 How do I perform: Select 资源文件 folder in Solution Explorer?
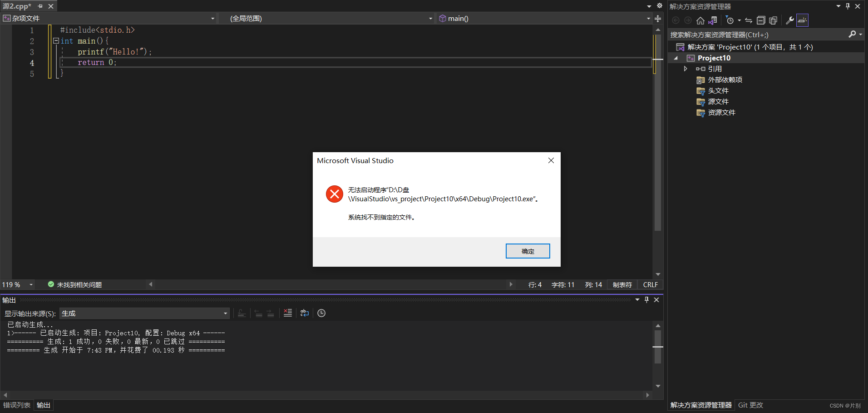721,112
